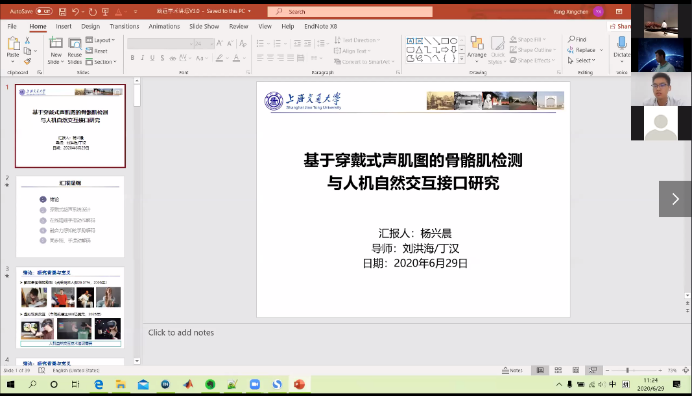Open the Transitions tab

coord(124,26)
